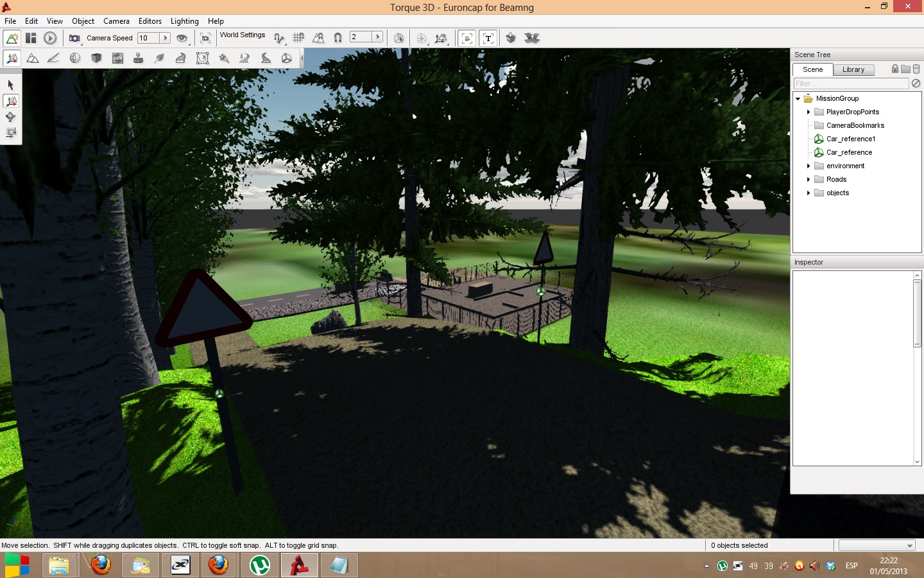Click the Play Game button

(x=50, y=38)
